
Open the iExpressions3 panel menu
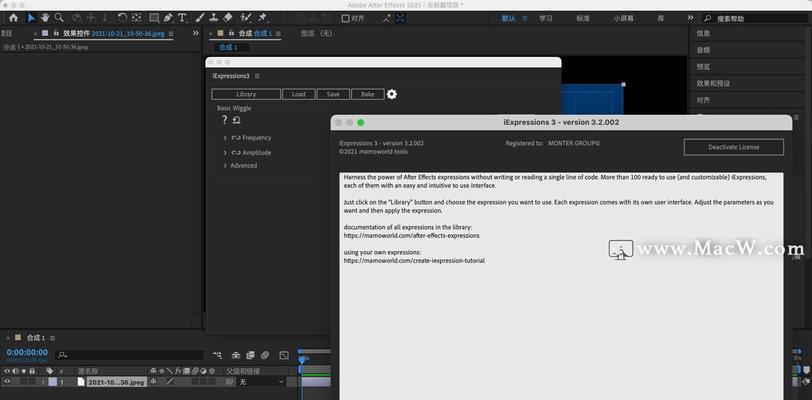tap(257, 76)
